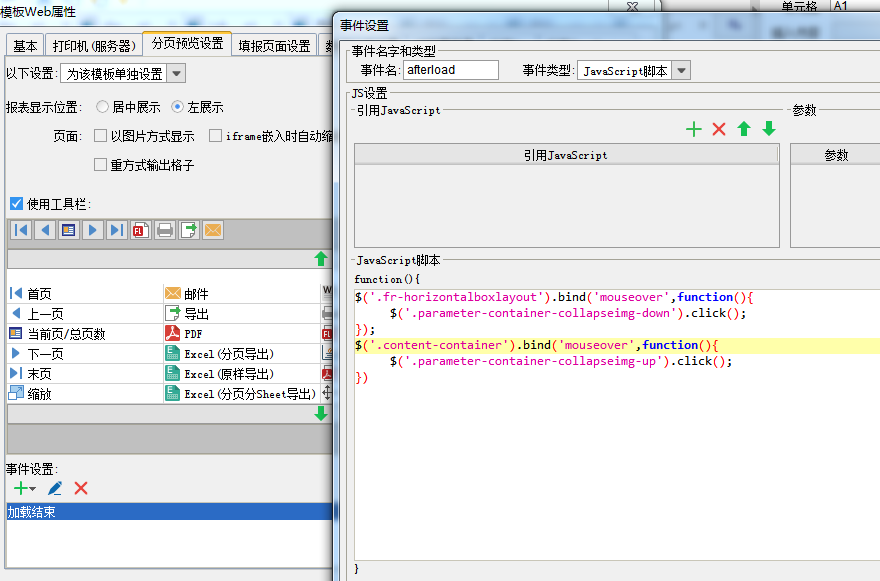The height and width of the screenshot is (581, 880).
Task: Edit selected event with pencil icon
Action: [54, 488]
